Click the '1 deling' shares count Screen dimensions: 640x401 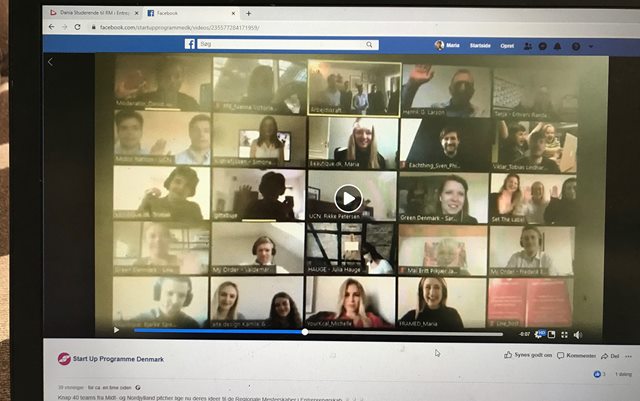click(623, 374)
